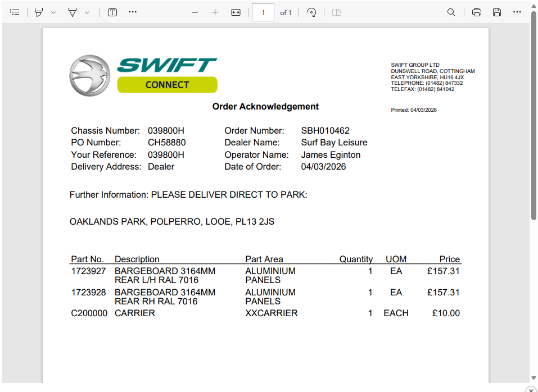The height and width of the screenshot is (392, 538).
Task: Click the scrollbar down arrow
Action: pos(534,378)
